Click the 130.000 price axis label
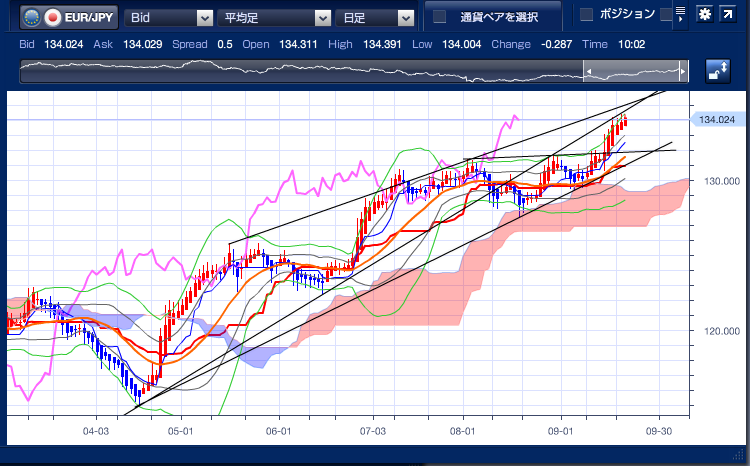The height and width of the screenshot is (466, 752). tap(722, 181)
